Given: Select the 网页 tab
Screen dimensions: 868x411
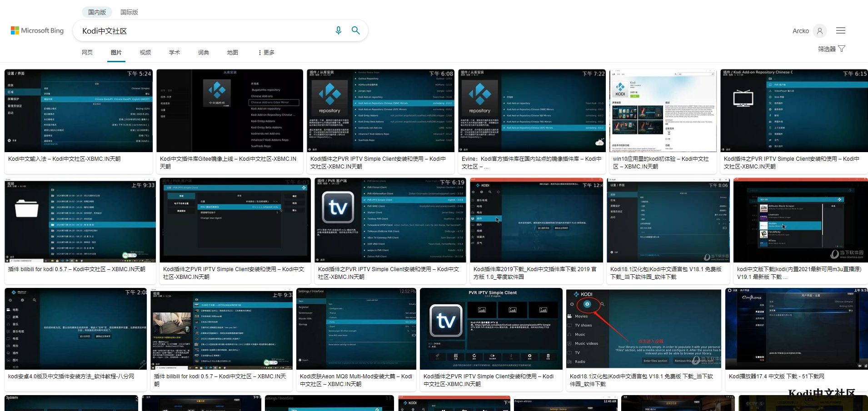Looking at the screenshot, I should [x=87, y=53].
